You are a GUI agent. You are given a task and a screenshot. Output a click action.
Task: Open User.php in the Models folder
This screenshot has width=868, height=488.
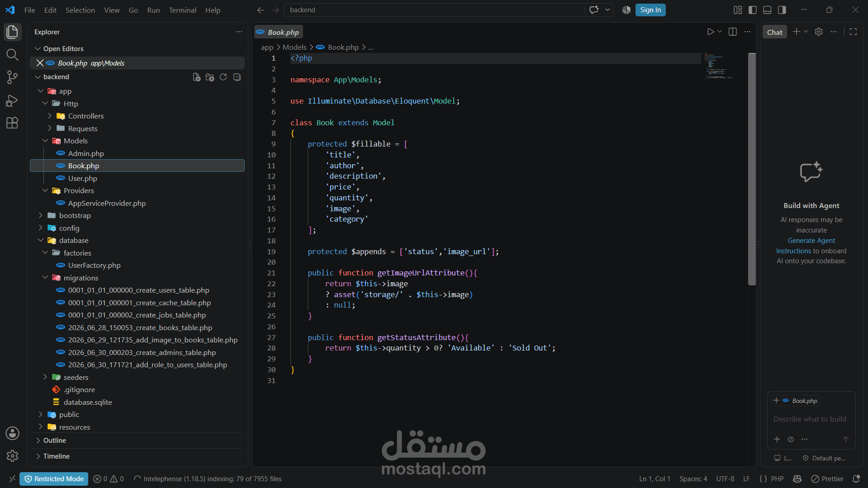point(82,179)
